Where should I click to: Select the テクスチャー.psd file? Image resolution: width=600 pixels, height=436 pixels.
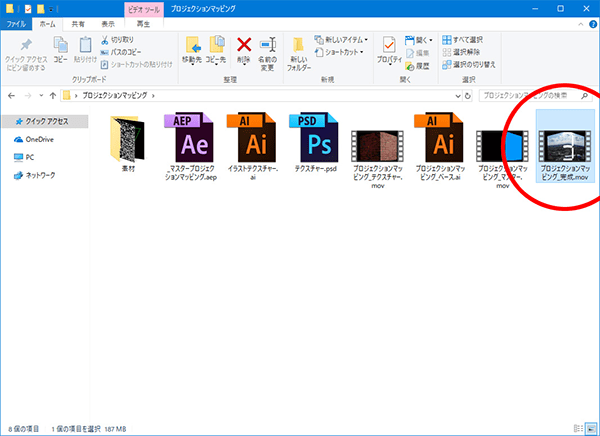click(x=315, y=142)
